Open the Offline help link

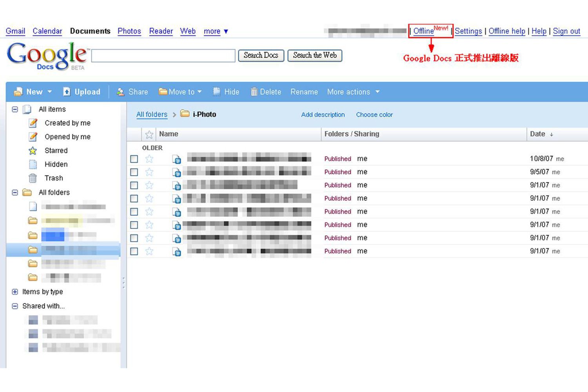(x=507, y=31)
